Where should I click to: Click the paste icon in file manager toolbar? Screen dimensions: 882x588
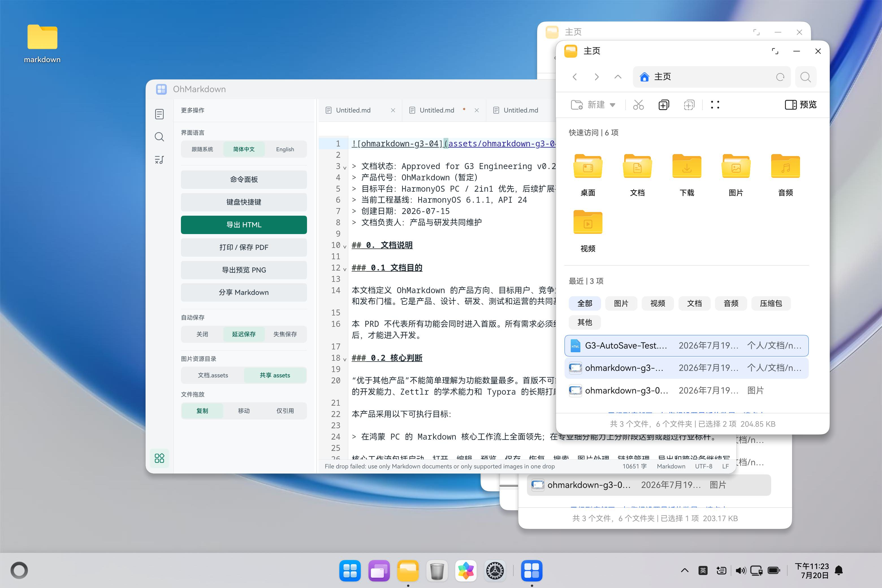tap(689, 105)
